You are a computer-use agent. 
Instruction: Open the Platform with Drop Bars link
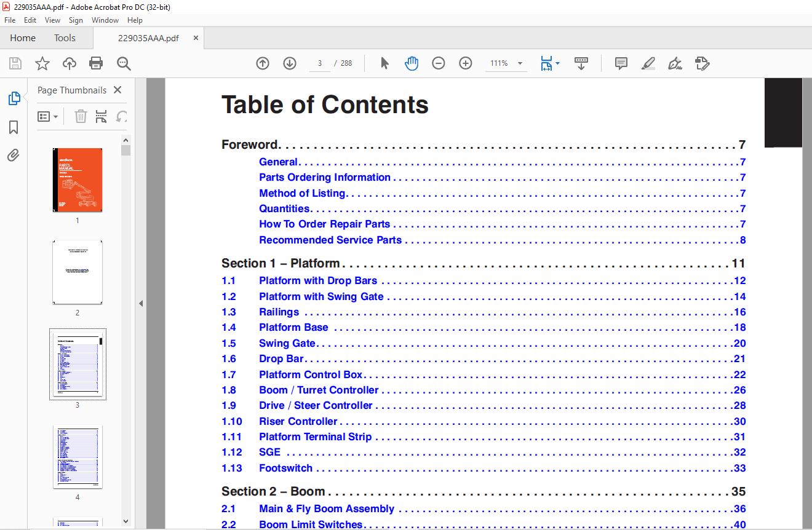(318, 281)
